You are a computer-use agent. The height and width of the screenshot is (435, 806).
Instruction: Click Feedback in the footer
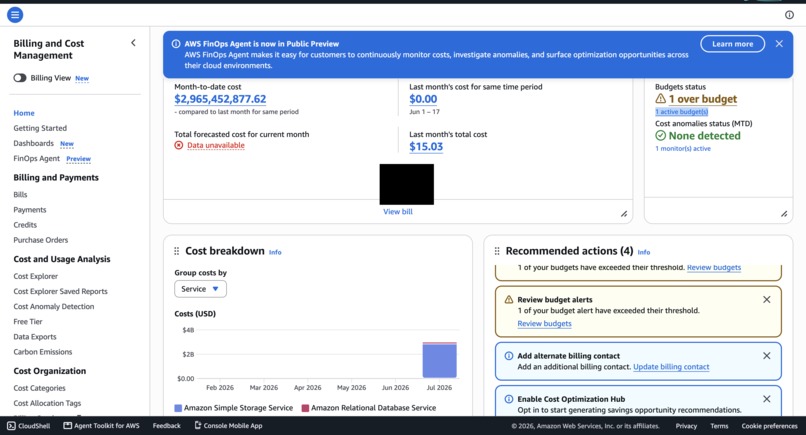[x=167, y=426]
